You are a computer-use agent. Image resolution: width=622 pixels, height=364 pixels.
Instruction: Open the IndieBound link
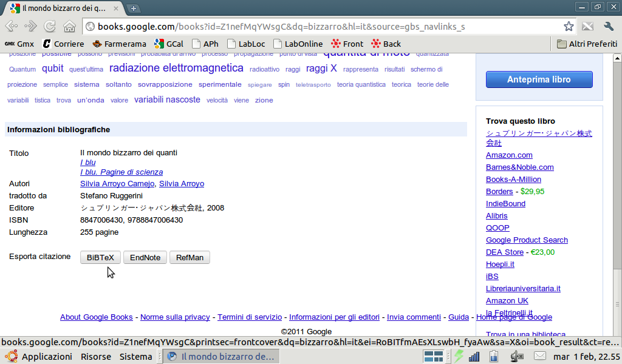click(505, 204)
